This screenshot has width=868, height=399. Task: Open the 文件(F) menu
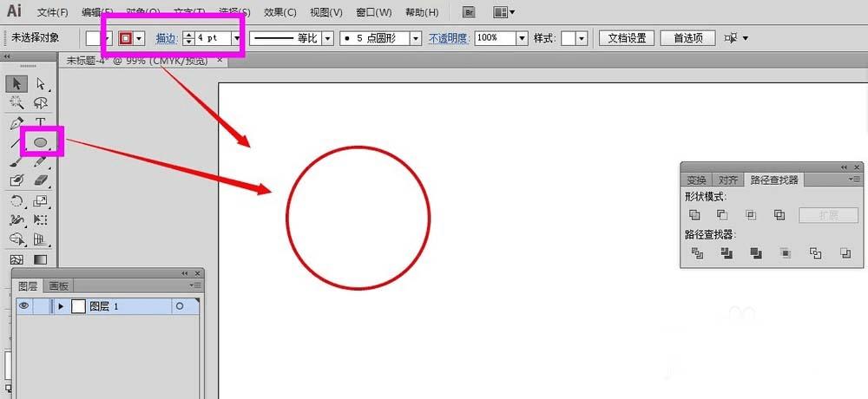[53, 12]
